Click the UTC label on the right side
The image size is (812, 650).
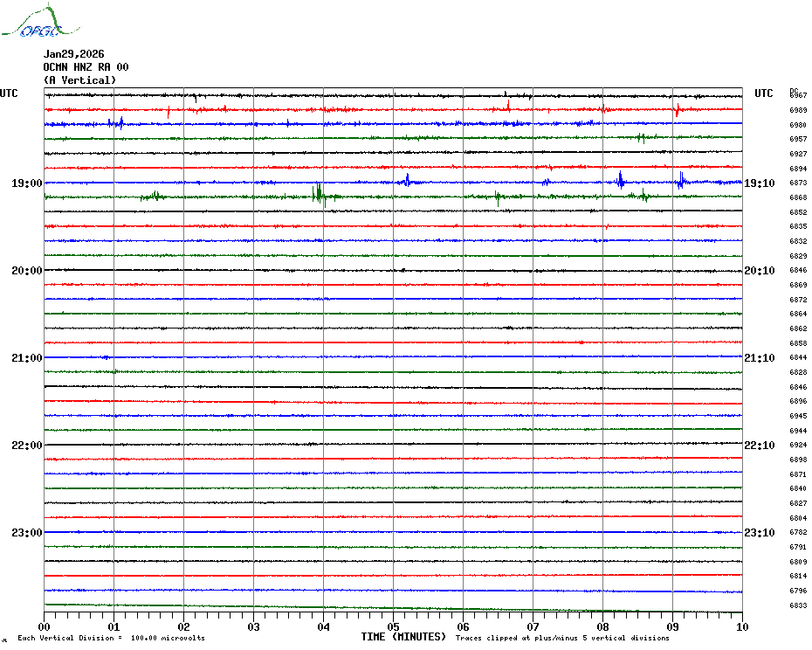[763, 93]
